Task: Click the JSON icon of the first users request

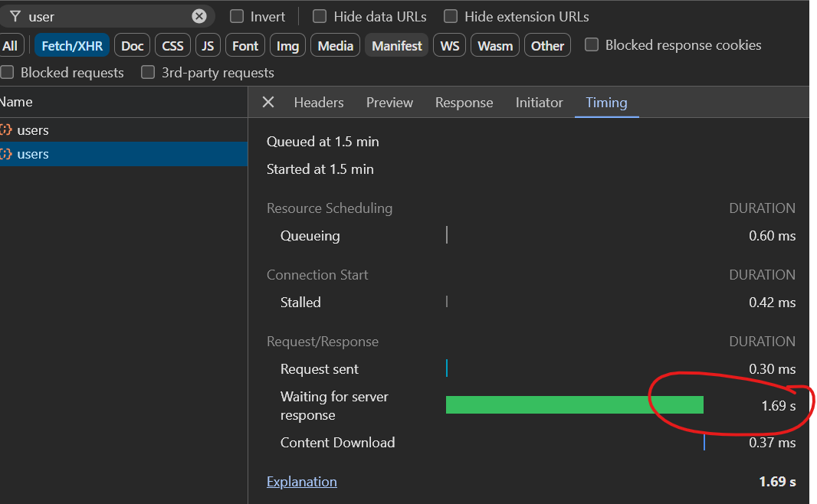Action: click(x=6, y=130)
